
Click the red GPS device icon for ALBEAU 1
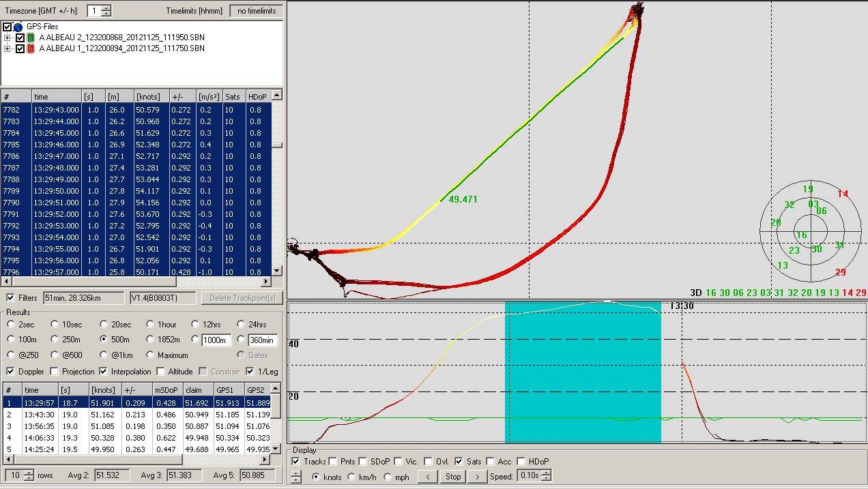tap(31, 48)
